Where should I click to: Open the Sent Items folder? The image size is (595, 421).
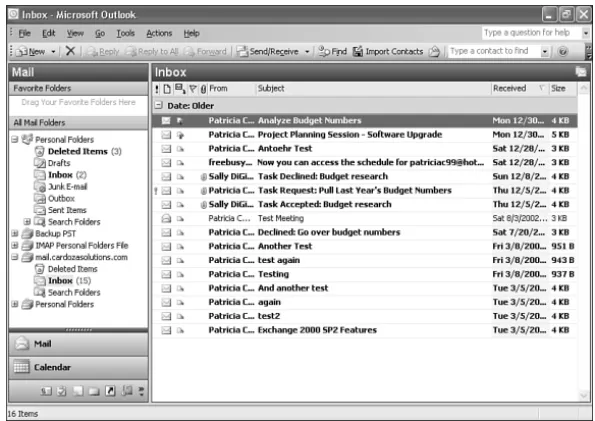coord(60,210)
